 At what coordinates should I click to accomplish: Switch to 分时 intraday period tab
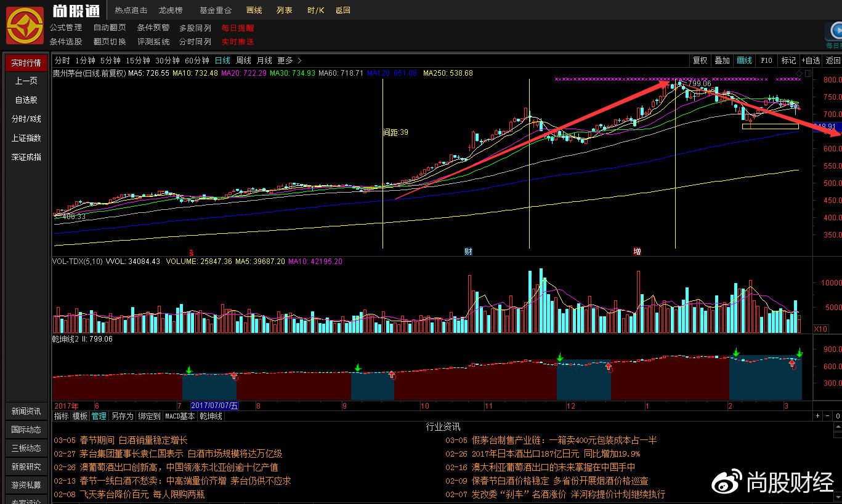tap(62, 60)
